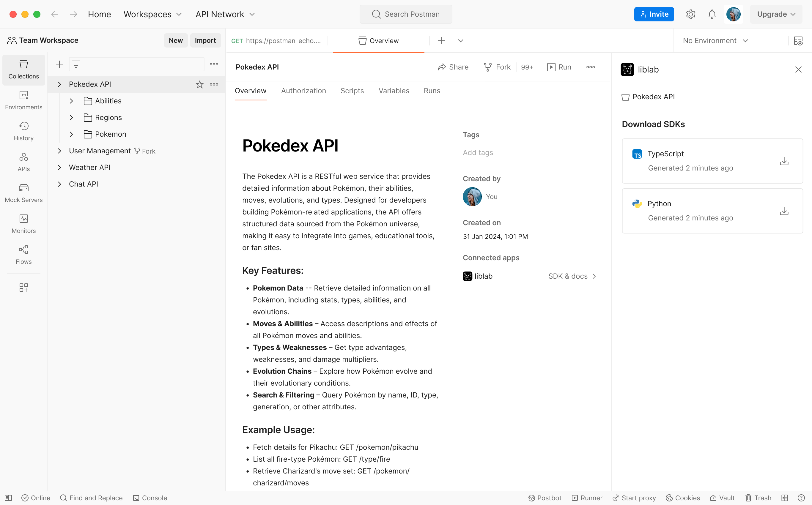Select the Flows icon
Viewport: 812px width, 505px height.
click(x=23, y=254)
